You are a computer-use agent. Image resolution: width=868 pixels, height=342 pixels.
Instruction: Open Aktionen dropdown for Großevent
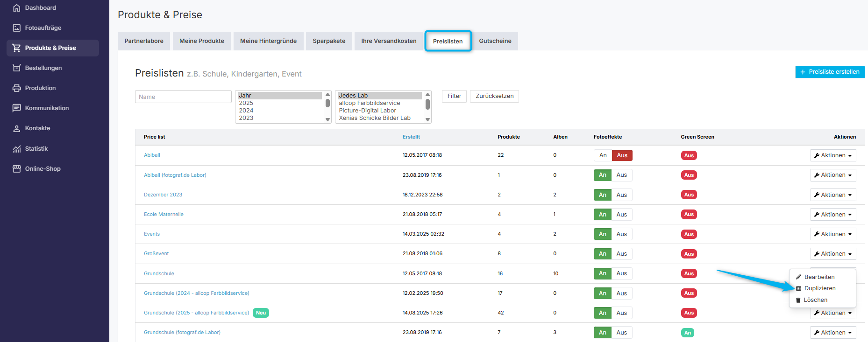833,254
